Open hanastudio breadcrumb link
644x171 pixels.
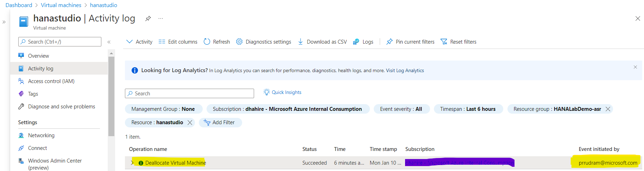point(103,5)
